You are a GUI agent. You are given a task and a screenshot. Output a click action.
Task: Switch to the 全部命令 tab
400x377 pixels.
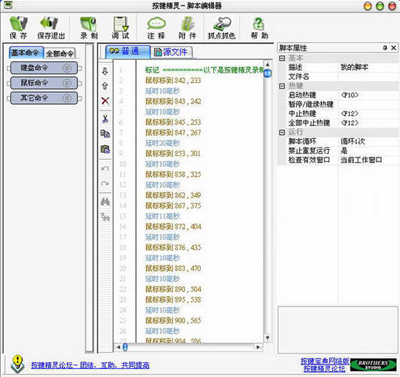tap(60, 53)
